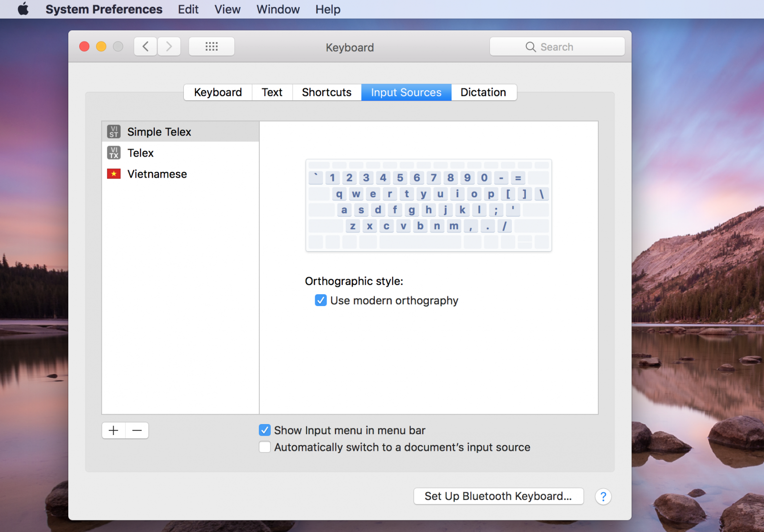Click the 'z' key in keyboard preview
This screenshot has height=532, width=764.
[352, 226]
